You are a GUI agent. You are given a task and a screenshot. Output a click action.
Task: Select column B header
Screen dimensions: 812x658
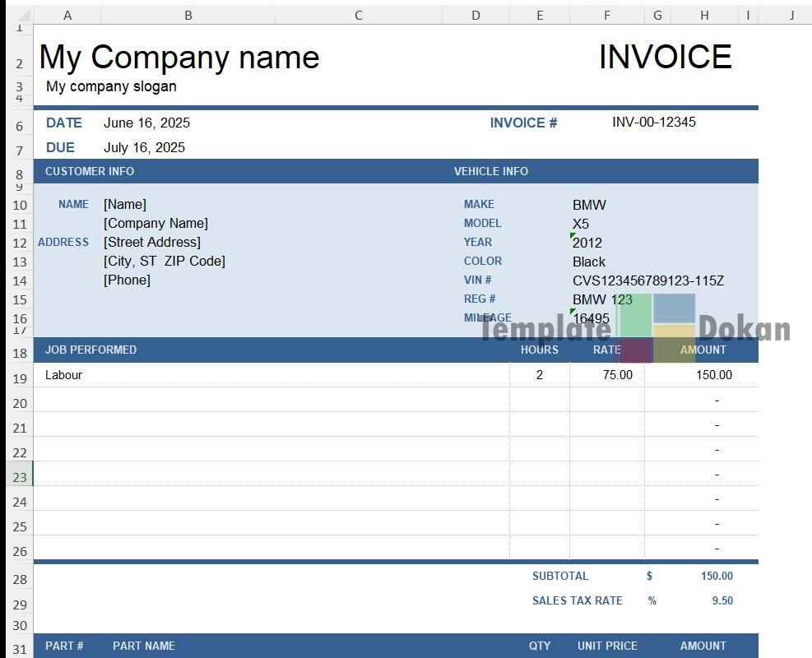tap(188, 15)
